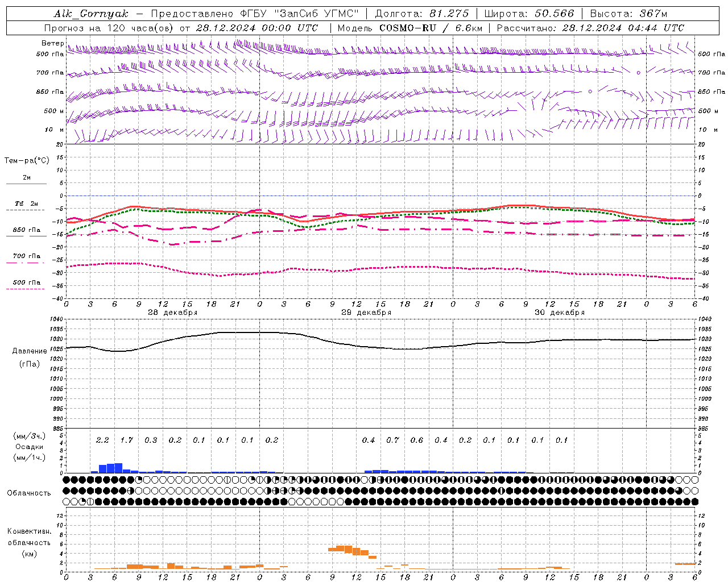This screenshot has height=582, width=728.
Task: Click the 'ЗапСиб УГМС' provider name
Action: 316,14
